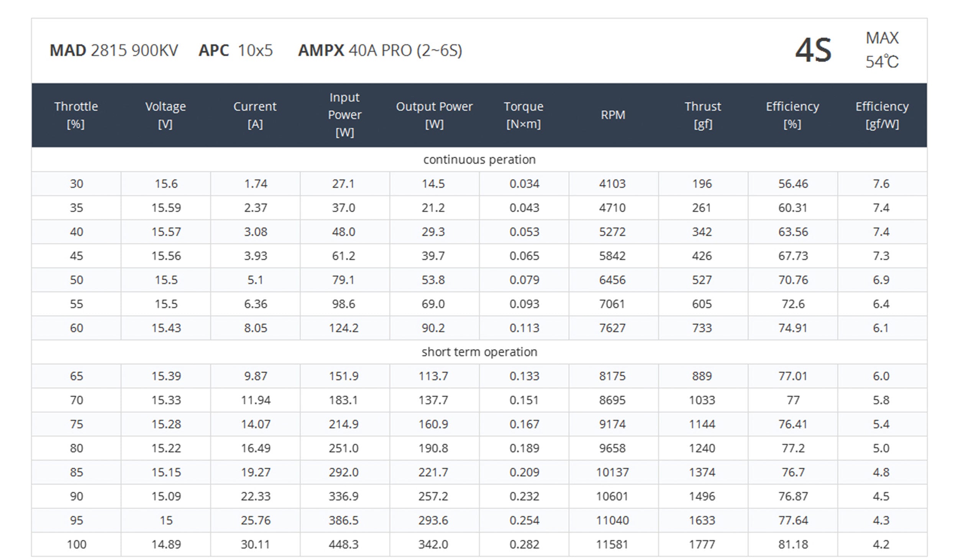Select the 56.46 efficiency cell

click(792, 183)
